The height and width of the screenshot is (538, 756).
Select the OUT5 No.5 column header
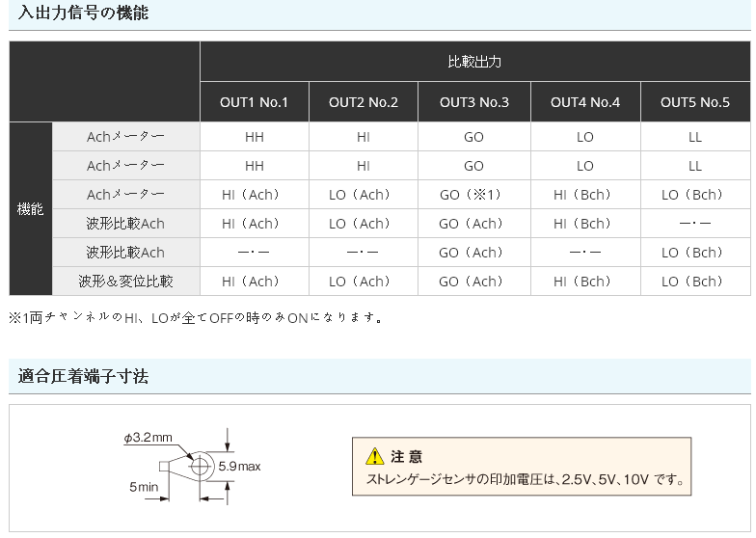694,102
